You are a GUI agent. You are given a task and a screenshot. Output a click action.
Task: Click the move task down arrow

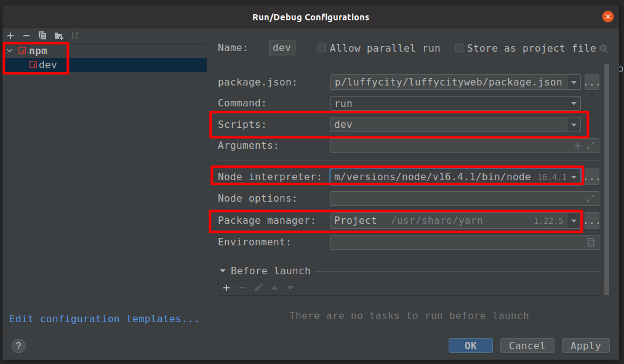click(290, 288)
